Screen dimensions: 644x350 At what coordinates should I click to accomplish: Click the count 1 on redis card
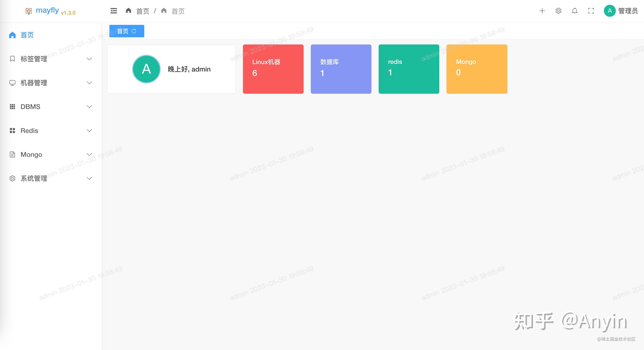click(390, 72)
